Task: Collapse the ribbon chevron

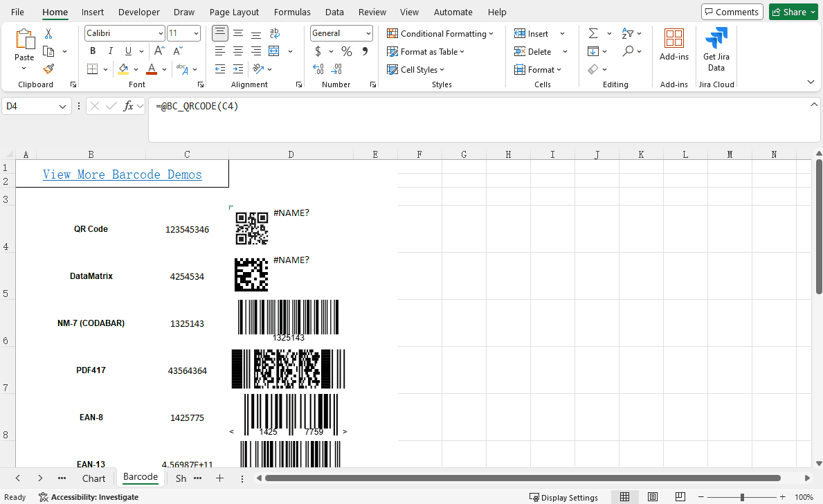Action: point(811,82)
